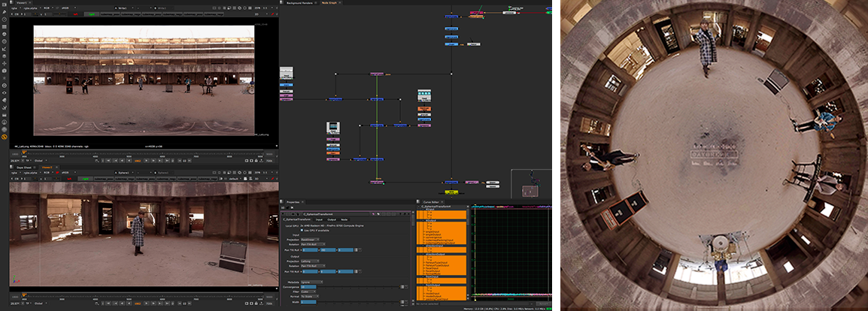The height and width of the screenshot is (311, 868).
Task: Play forward in Viewer1 timeline
Action: (146, 161)
